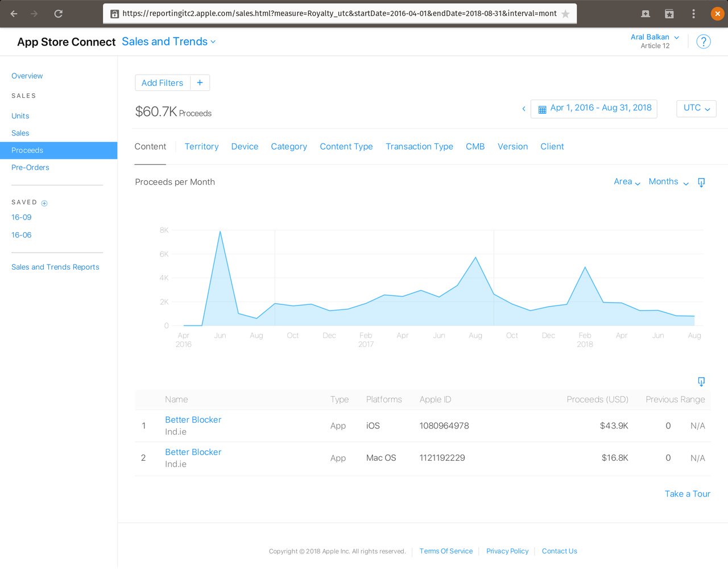Click the lock icon in address bar
The width and height of the screenshot is (728, 574).
pos(114,14)
